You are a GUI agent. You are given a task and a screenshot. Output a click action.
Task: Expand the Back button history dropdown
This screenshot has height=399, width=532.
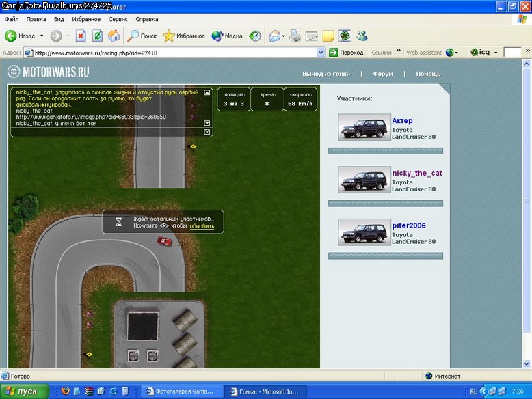coord(42,36)
